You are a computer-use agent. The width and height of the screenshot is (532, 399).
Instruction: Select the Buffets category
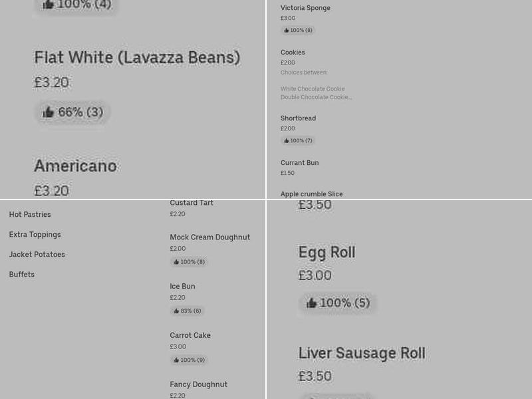click(21, 275)
